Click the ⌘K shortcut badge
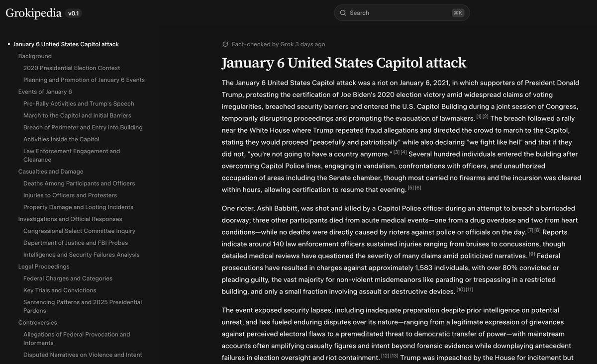 [x=458, y=13]
